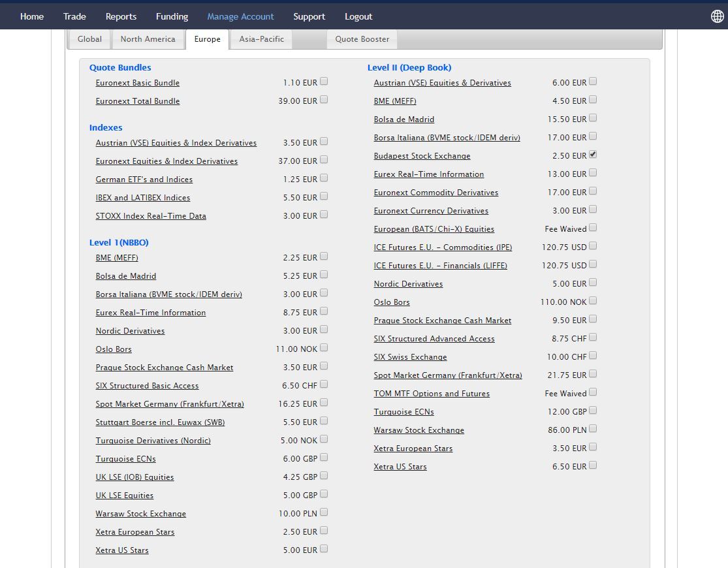Screen dimensions: 728x568
Task: Open Turquoise Derivatives (Nordic) link
Action: pyautogui.click(x=153, y=440)
